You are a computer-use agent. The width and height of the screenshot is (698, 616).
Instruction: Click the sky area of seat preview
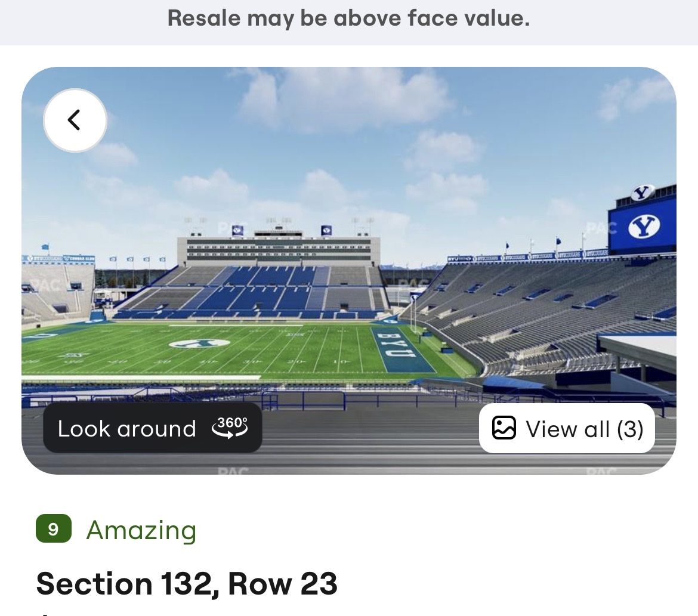348,147
